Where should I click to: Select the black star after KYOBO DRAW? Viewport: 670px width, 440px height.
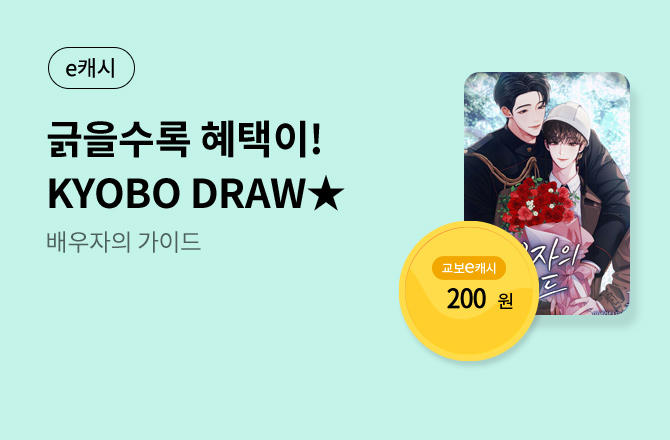[327, 194]
